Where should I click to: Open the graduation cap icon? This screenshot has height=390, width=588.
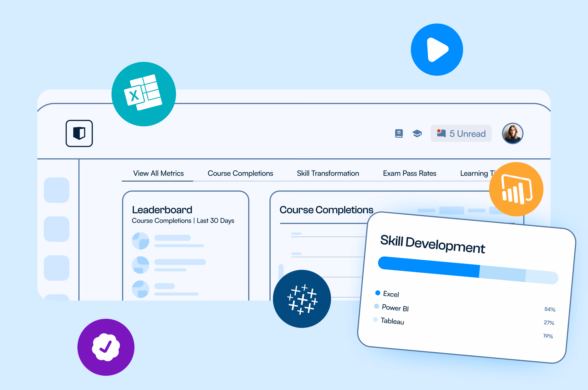[x=417, y=133]
